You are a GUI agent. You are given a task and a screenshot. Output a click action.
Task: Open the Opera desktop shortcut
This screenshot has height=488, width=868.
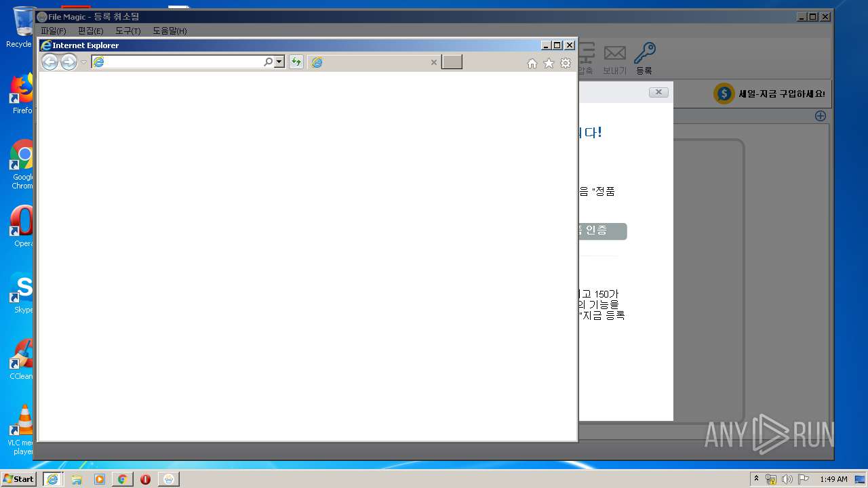click(23, 226)
